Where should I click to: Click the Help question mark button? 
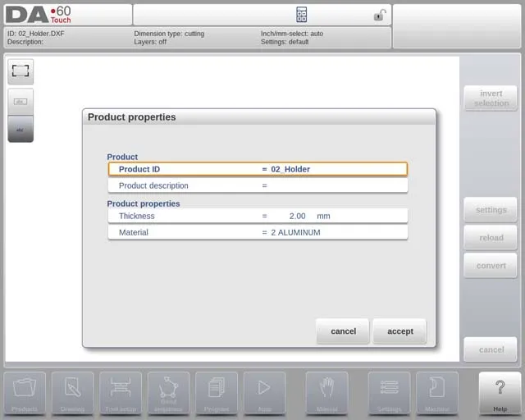pyautogui.click(x=500, y=392)
